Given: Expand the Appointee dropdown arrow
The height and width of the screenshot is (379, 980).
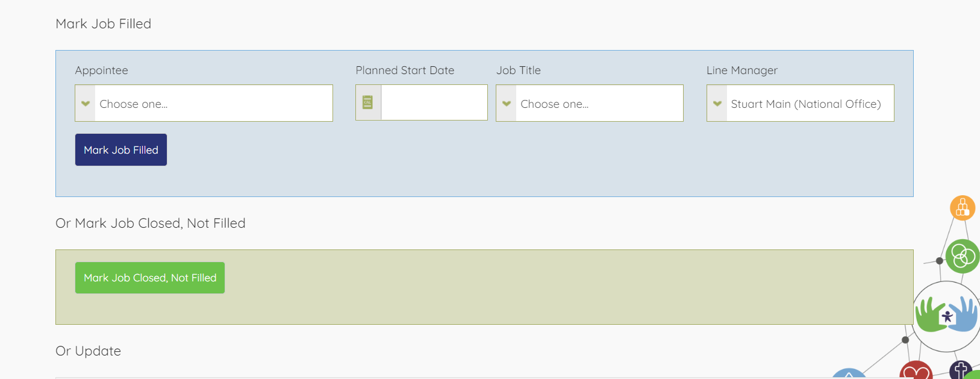Looking at the screenshot, I should pyautogui.click(x=86, y=104).
